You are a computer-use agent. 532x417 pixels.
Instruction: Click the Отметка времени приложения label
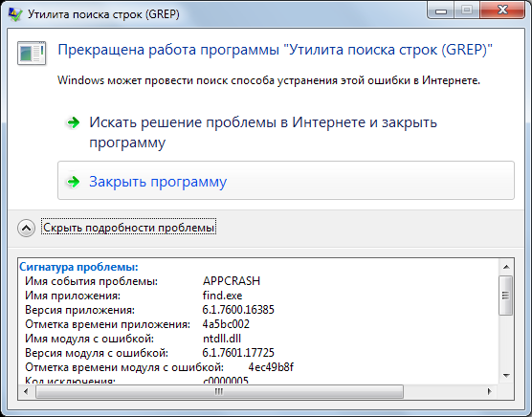[x=108, y=324]
